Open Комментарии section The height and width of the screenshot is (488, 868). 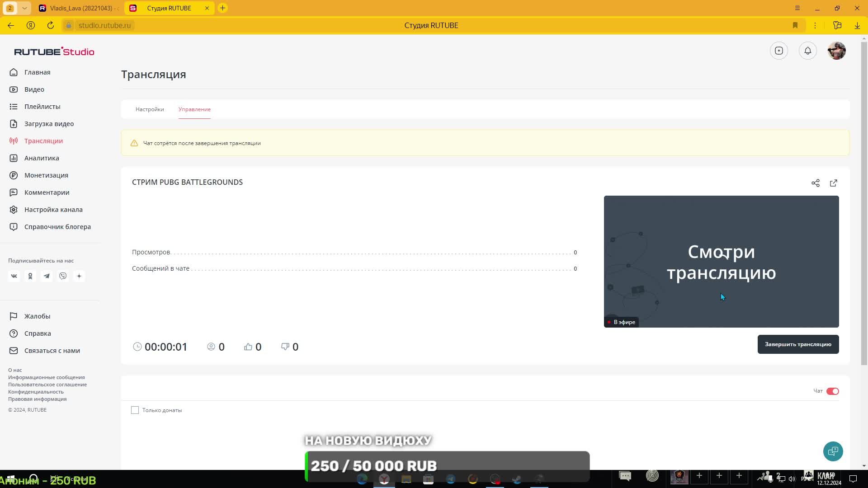(47, 192)
